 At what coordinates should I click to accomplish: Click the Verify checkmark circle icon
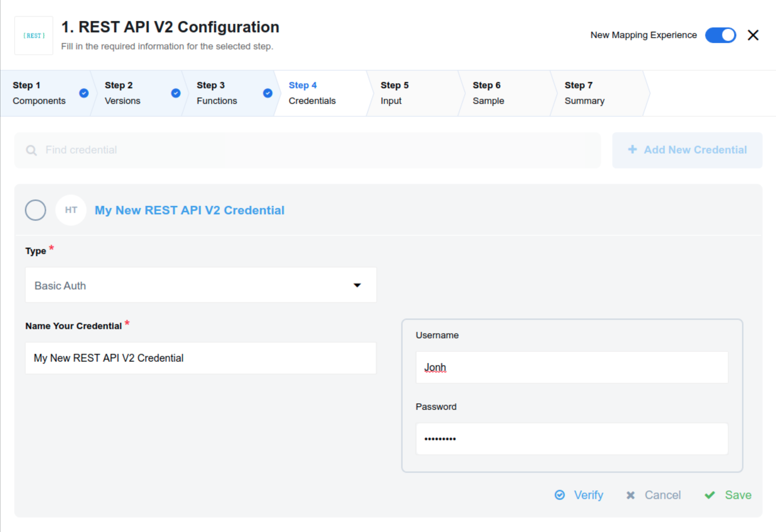pos(560,495)
